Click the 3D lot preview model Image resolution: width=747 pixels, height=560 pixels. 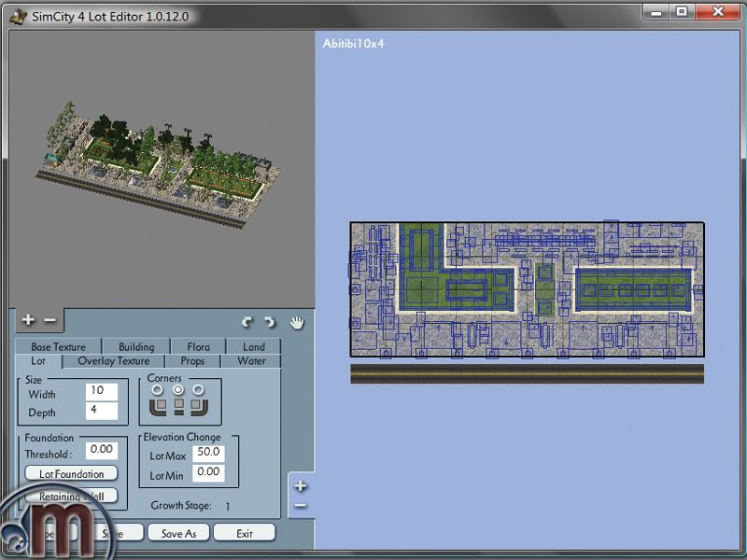coord(159,164)
